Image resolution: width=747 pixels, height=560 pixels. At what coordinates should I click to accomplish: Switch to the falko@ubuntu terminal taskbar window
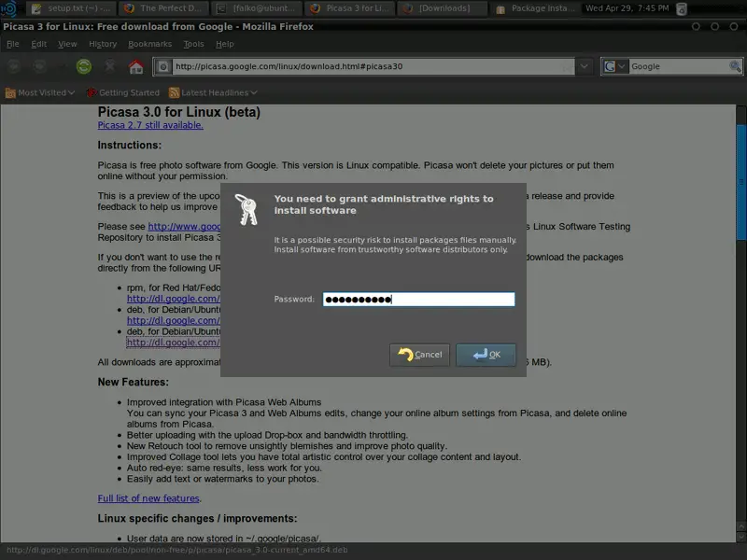pos(255,8)
